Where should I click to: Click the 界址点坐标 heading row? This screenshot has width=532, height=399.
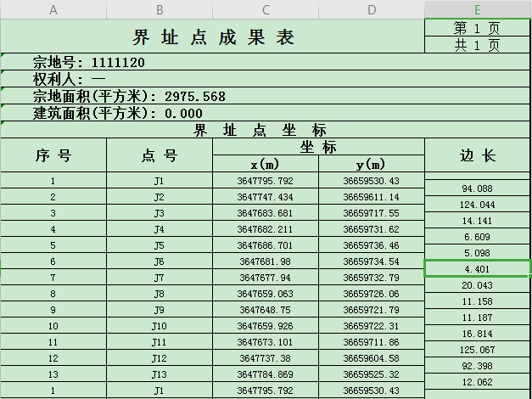click(265, 130)
